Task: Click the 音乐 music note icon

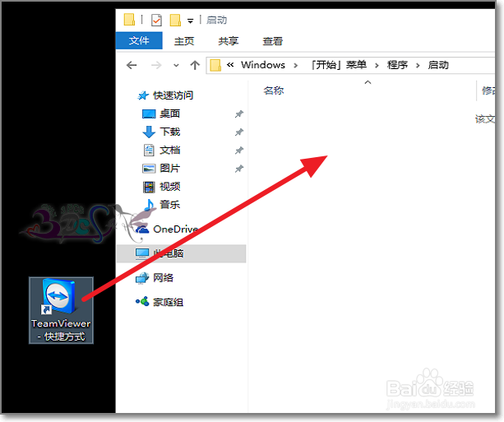Action: click(x=149, y=205)
